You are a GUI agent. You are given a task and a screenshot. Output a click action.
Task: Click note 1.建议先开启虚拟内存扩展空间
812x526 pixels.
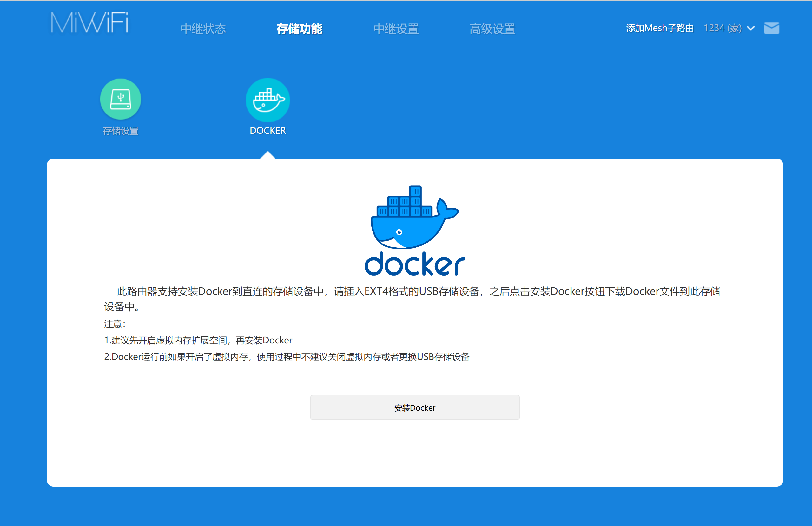(198, 340)
